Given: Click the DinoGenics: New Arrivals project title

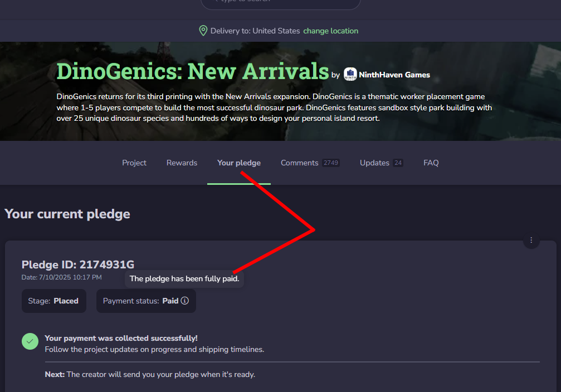Looking at the screenshot, I should 192,71.
